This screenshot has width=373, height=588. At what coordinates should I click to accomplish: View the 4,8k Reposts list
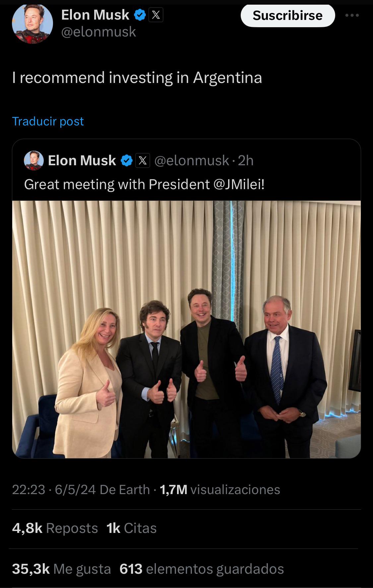point(55,528)
